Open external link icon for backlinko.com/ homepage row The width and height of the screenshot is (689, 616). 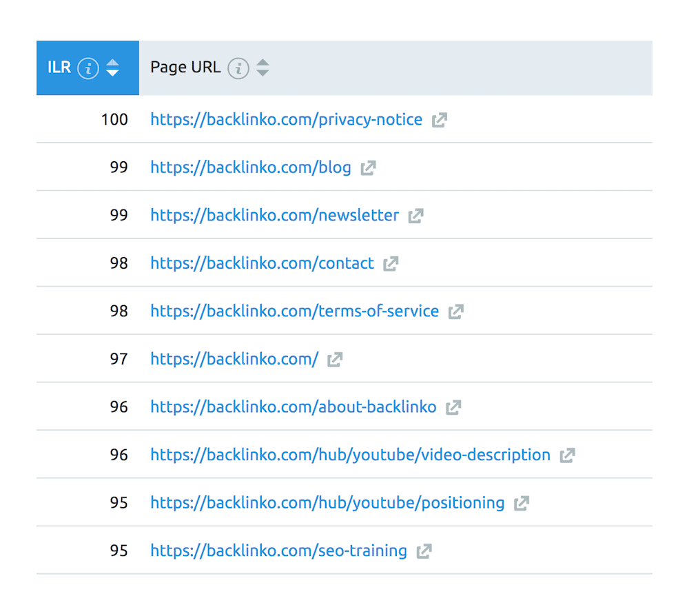(335, 360)
